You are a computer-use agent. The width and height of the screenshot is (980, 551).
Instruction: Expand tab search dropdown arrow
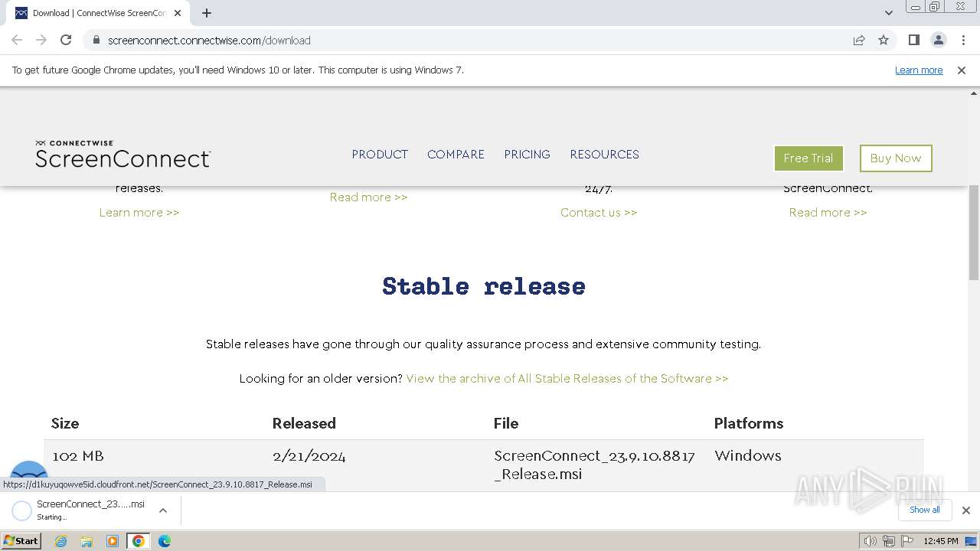888,13
